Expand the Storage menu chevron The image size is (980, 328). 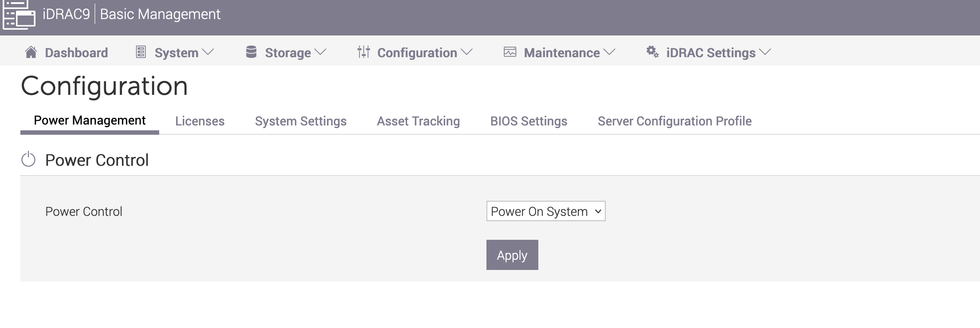pyautogui.click(x=320, y=52)
